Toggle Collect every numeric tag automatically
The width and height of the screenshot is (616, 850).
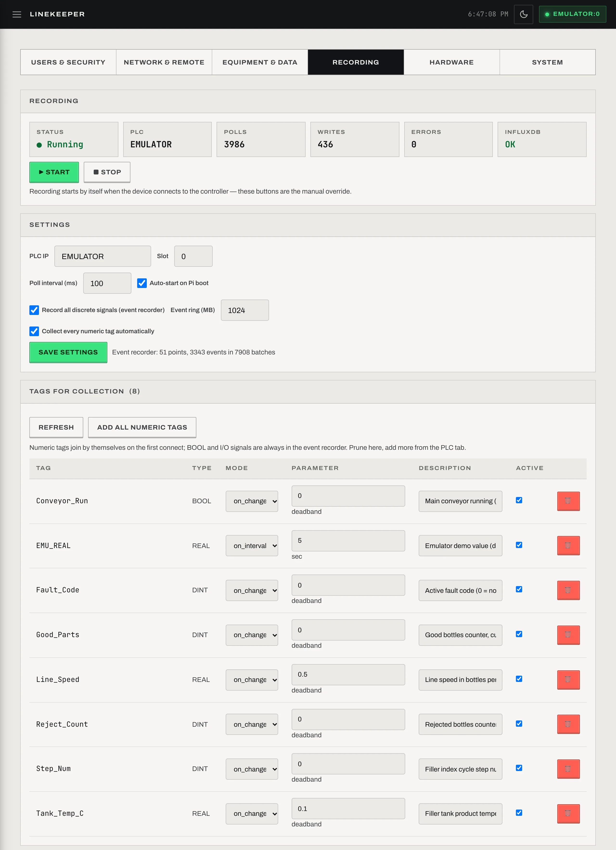click(x=34, y=331)
